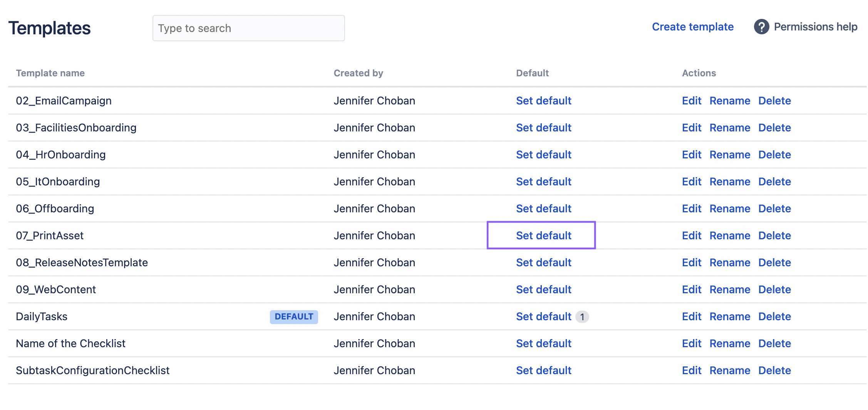Click the count badge next to DailyTasks Set default
Screen dimensions: 868x410
[x=582, y=317]
